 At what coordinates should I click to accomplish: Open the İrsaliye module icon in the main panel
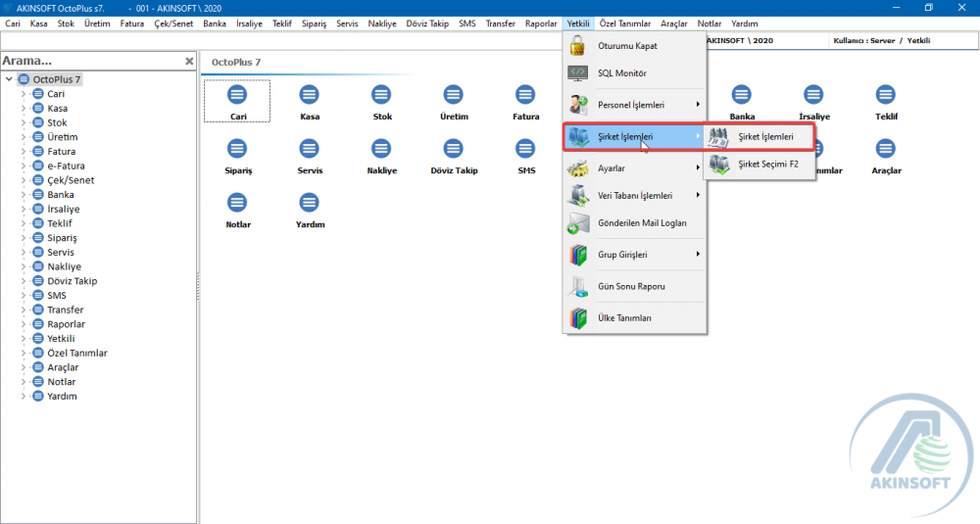pos(813,95)
